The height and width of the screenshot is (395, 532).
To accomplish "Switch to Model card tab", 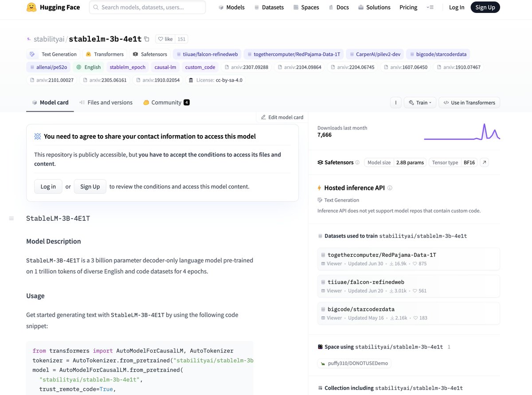I will [50, 102].
